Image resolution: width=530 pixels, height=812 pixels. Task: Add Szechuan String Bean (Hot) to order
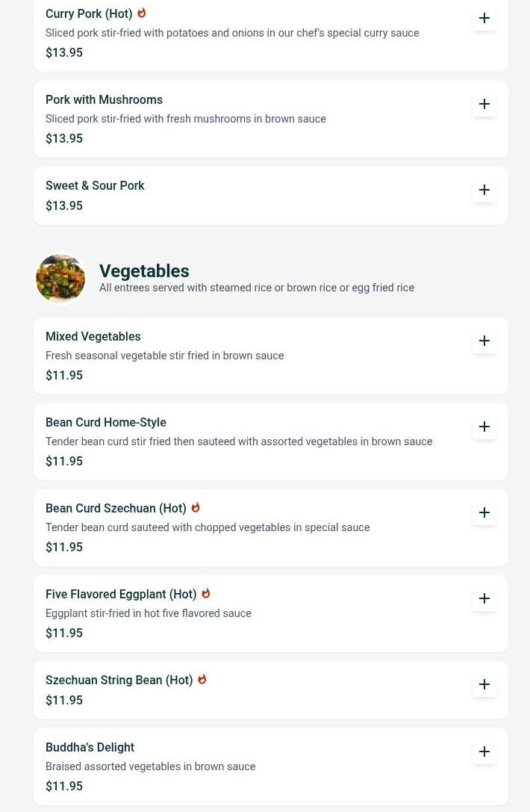tap(484, 684)
